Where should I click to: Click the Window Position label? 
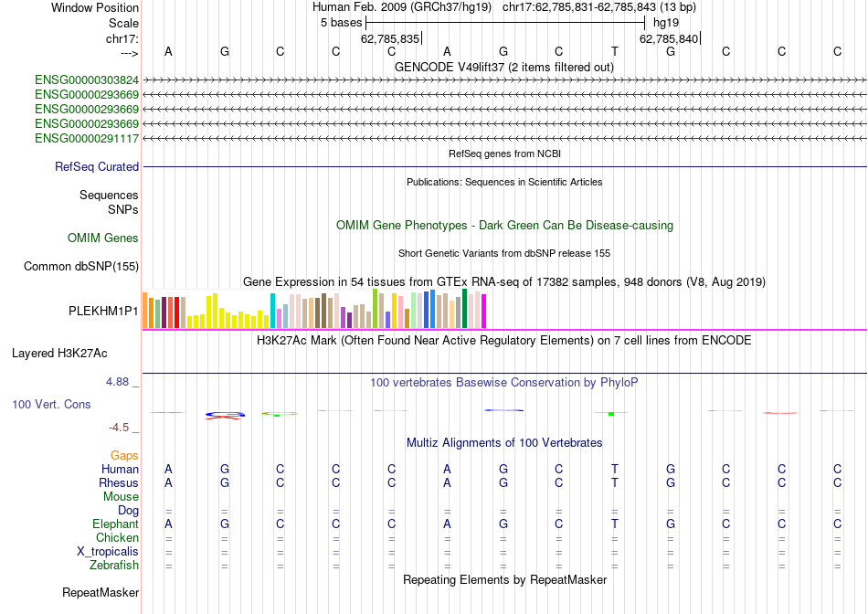(x=95, y=7)
